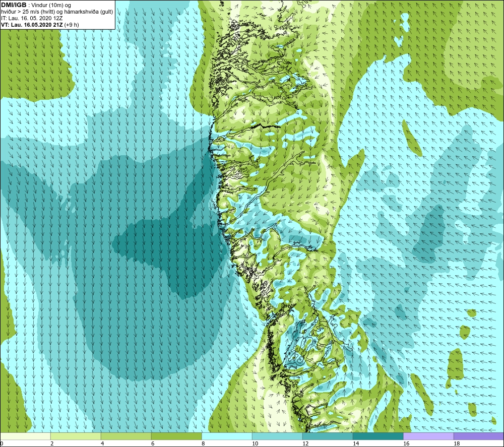The height and width of the screenshot is (447, 504).
Task: Click the '2' label on the wind scale
Action: (52, 443)
